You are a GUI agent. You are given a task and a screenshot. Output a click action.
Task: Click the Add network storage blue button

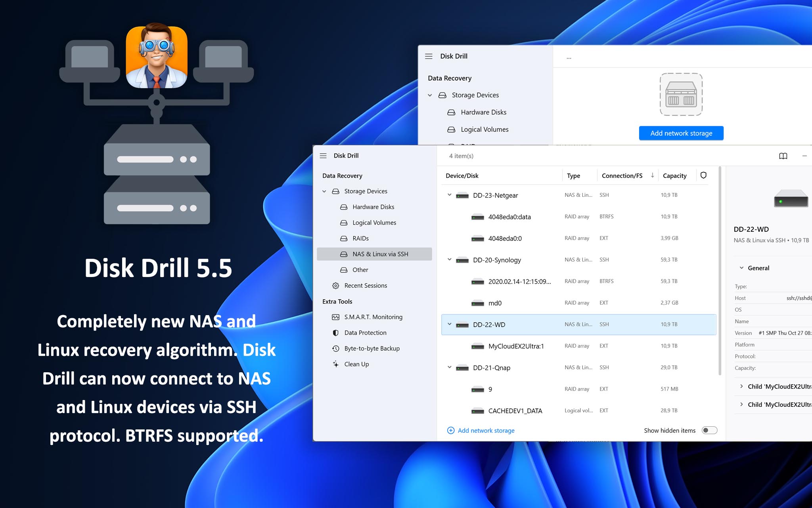coord(681,133)
